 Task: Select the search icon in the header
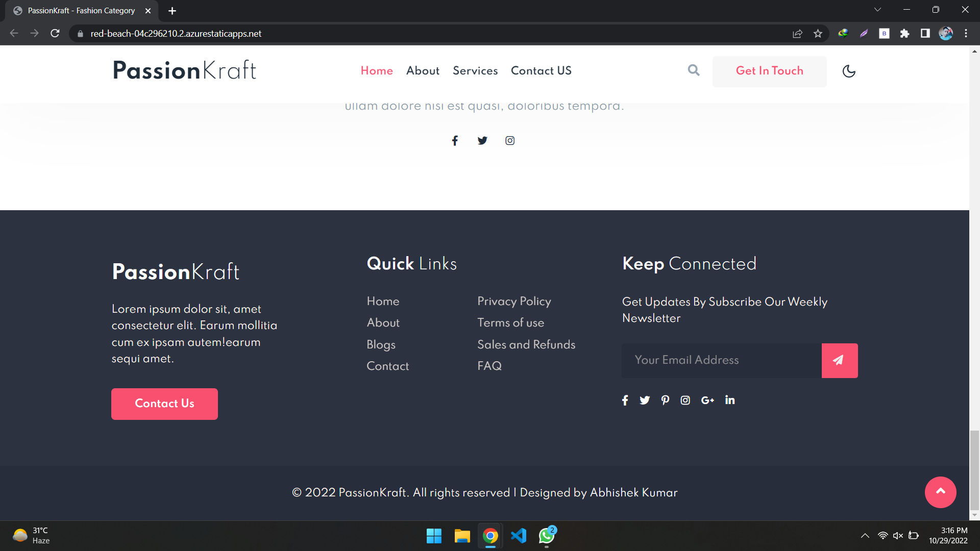tap(693, 70)
